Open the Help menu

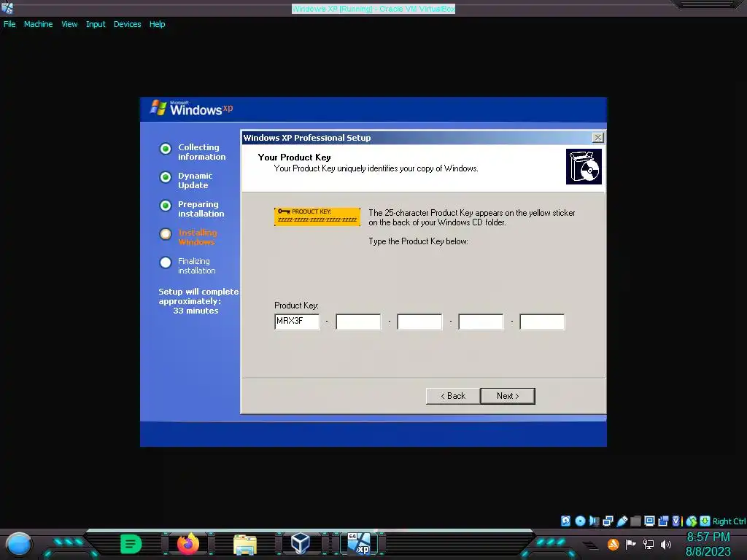pos(158,24)
